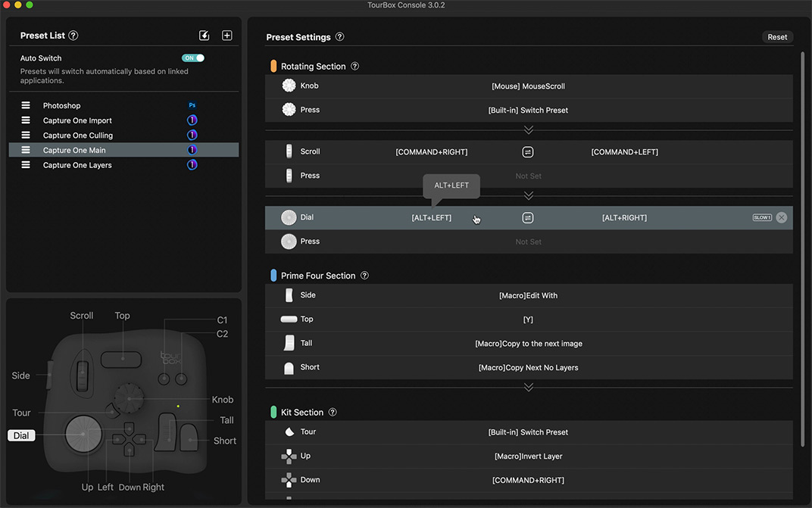Viewport: 812px width, 508px height.
Task: Click the [Macro]Edit With assignment
Action: [528, 295]
